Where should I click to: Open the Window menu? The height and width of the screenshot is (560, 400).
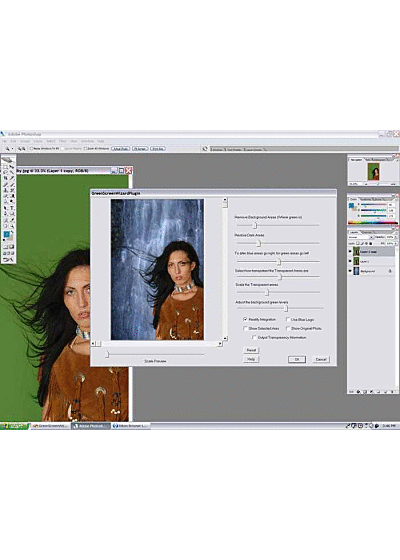coord(88,141)
